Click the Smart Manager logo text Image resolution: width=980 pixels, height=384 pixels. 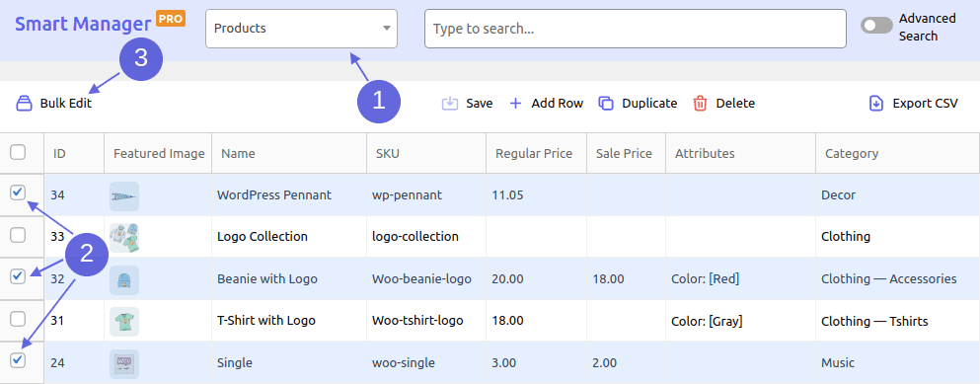pyautogui.click(x=83, y=25)
